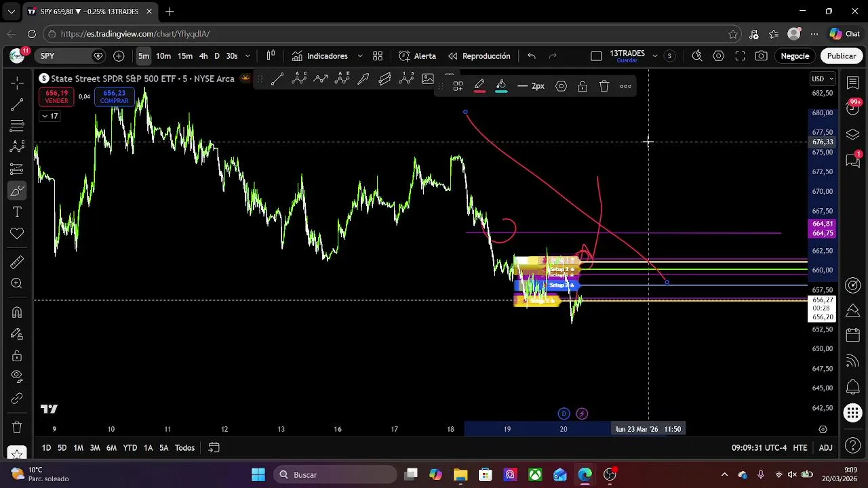The image size is (868, 488).
Task: Start Reproducción bar replay
Action: tap(479, 56)
